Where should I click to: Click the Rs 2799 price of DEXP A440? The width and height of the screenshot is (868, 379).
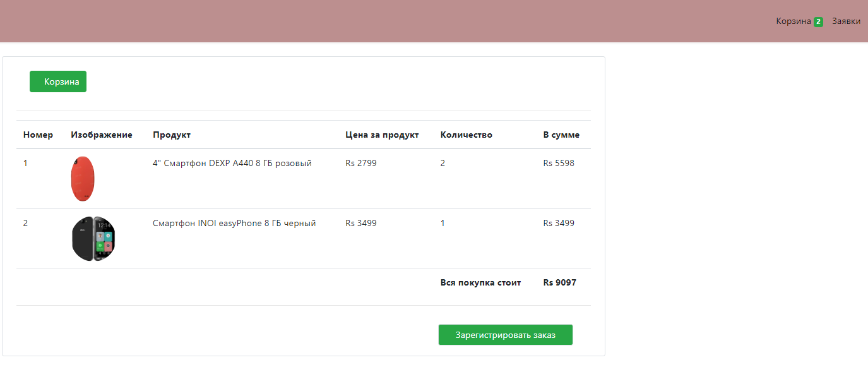point(360,163)
